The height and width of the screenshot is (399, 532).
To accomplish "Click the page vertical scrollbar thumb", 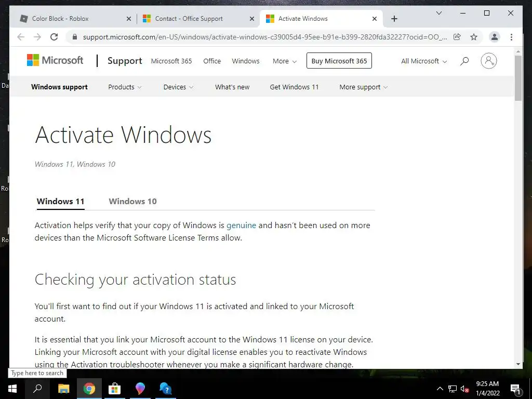I will pos(518,78).
